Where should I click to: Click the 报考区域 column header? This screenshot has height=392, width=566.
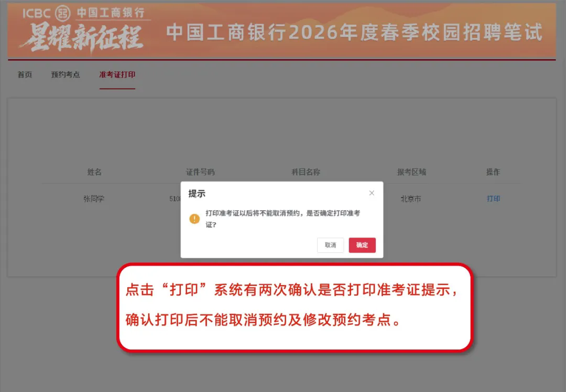tap(411, 172)
